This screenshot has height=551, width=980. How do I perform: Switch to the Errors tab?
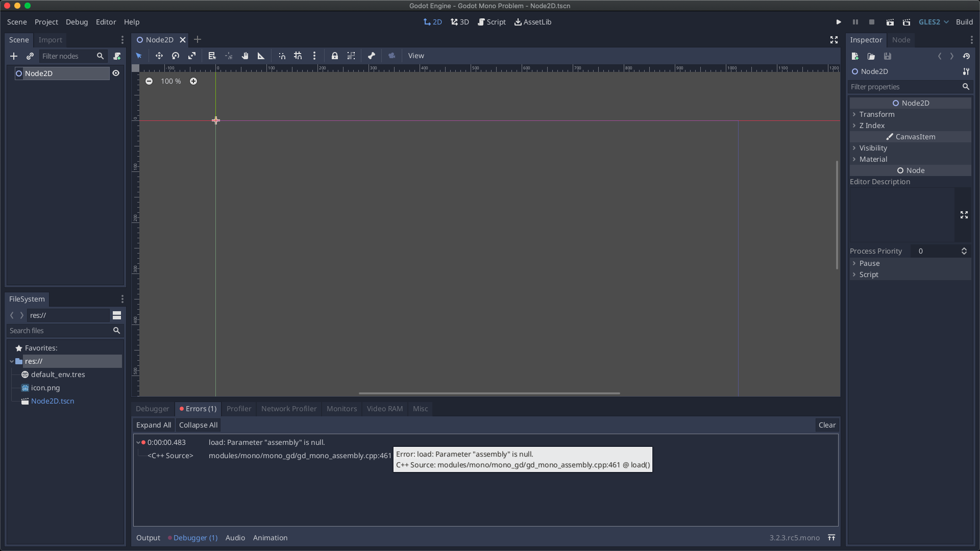198,409
